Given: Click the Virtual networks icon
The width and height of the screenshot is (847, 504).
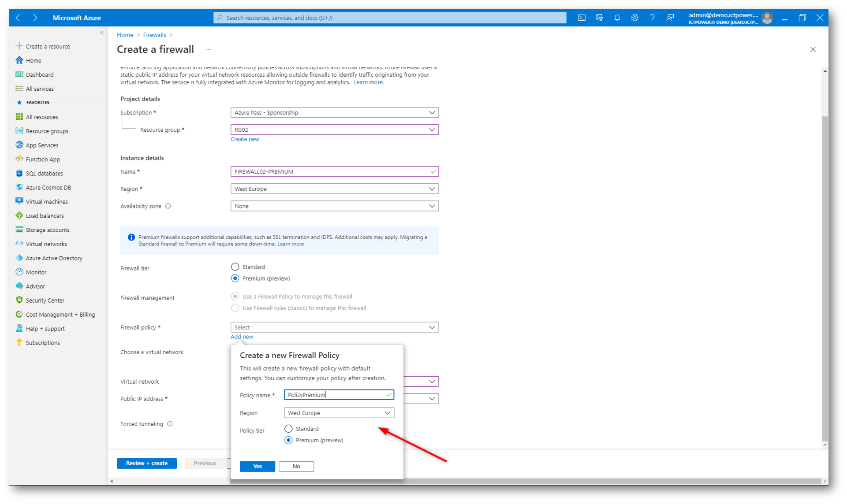Looking at the screenshot, I should click(x=19, y=244).
